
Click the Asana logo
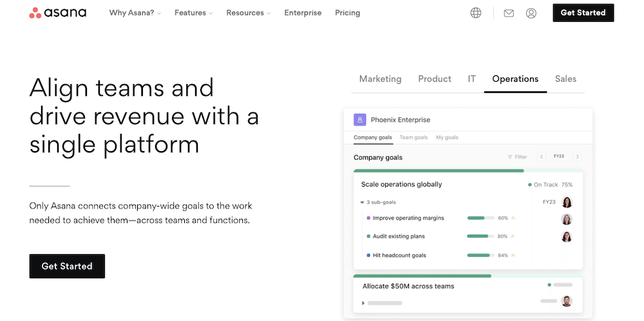point(57,13)
